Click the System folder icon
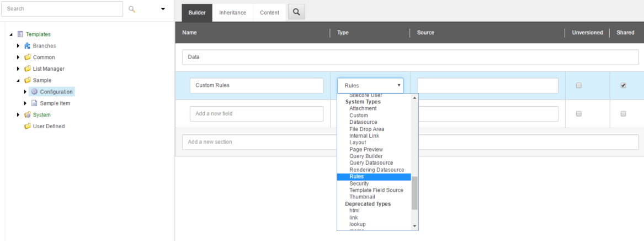 (28, 115)
